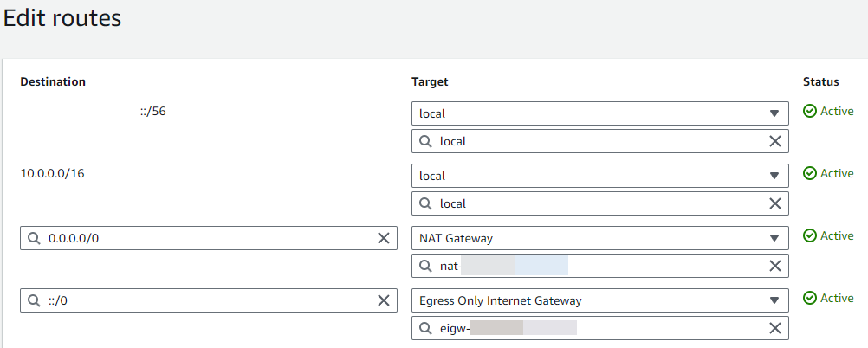Clear the ::/0 destination field
868x348 pixels.
click(x=383, y=300)
